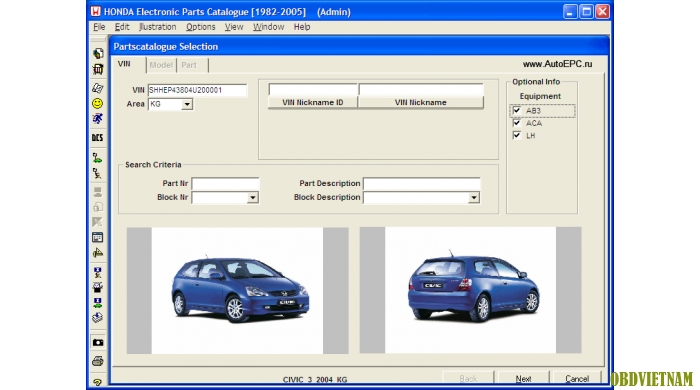Click the VIN input field
Viewport: 700px width, 390px height.
197,90
